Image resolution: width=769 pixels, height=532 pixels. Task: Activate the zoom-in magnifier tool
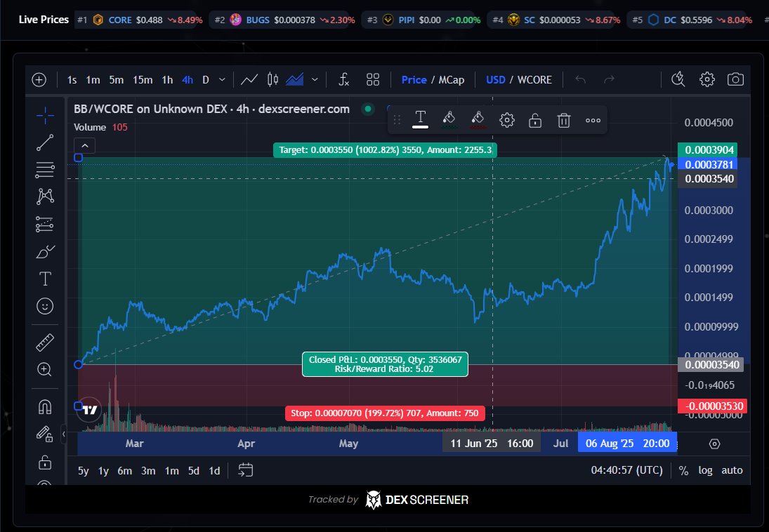tap(45, 369)
